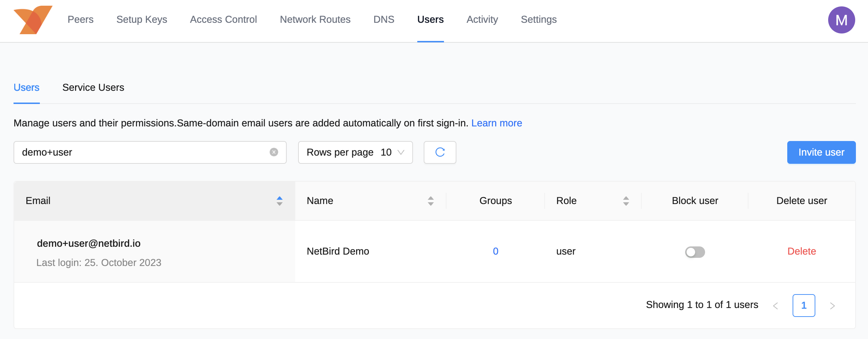Click the NetBird logo icon
This screenshot has height=339, width=868.
coord(33,20)
